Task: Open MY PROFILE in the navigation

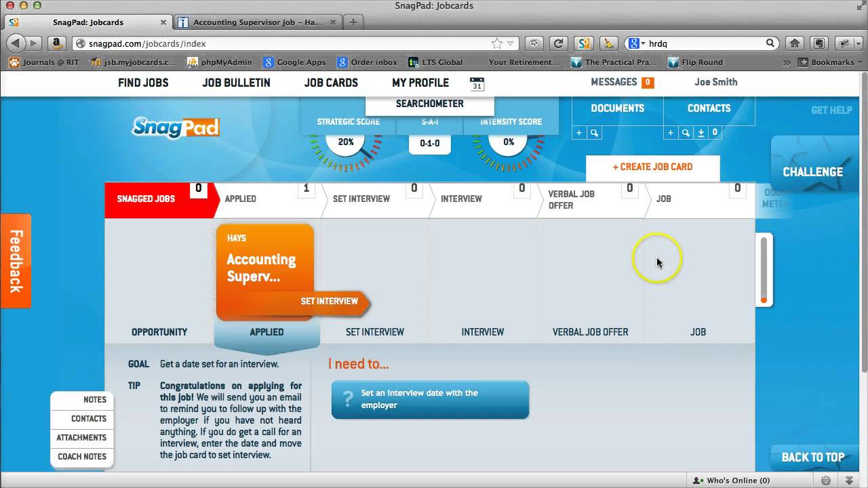Action: [x=420, y=83]
